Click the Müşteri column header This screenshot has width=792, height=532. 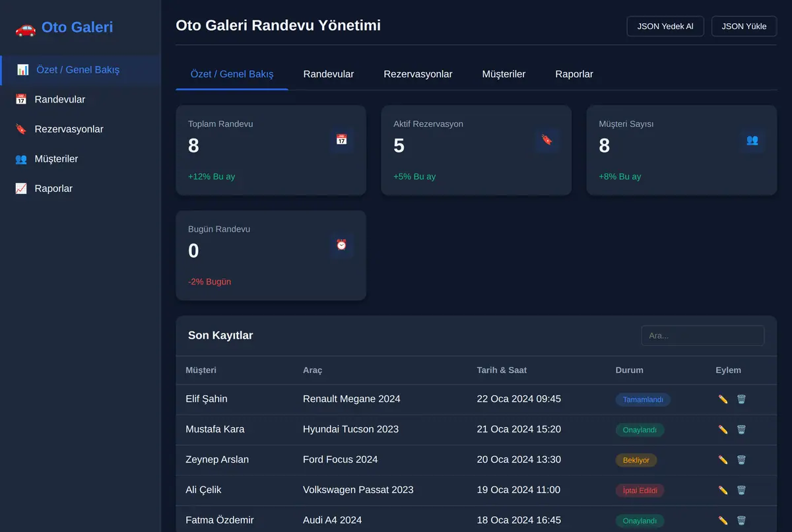point(201,370)
